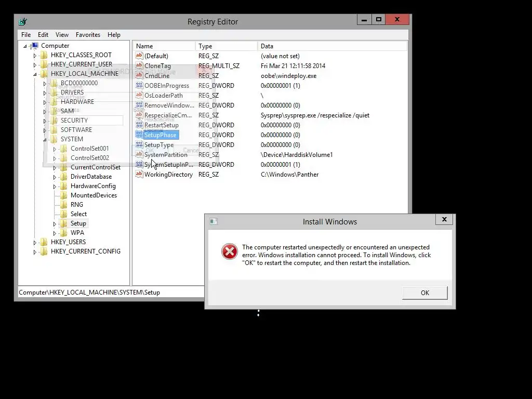The width and height of the screenshot is (532, 399).
Task: Expand the WPA key node
Action: tap(55, 233)
